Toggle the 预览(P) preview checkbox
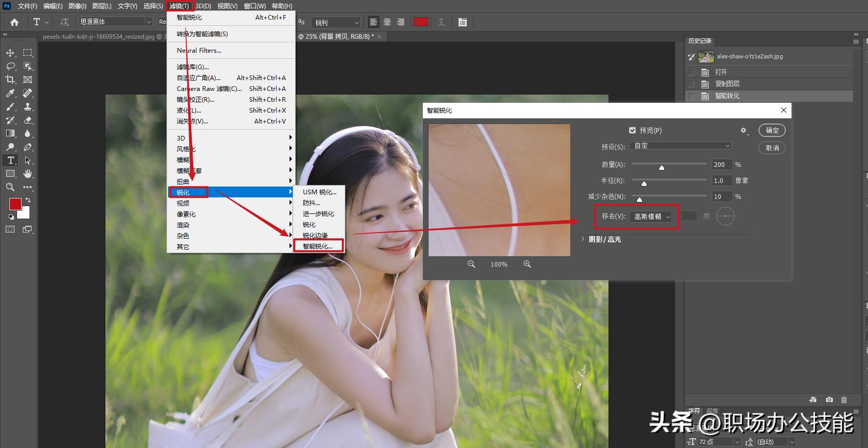Image resolution: width=868 pixels, height=448 pixels. pyautogui.click(x=632, y=130)
